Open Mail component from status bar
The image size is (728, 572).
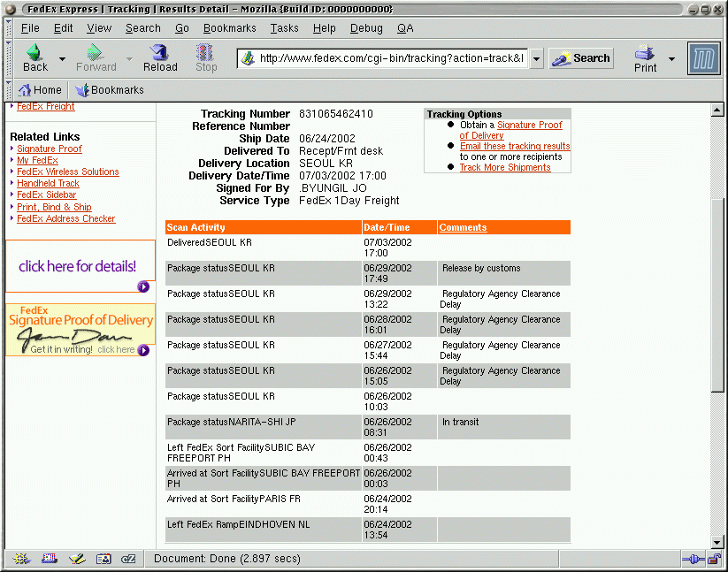(49, 559)
